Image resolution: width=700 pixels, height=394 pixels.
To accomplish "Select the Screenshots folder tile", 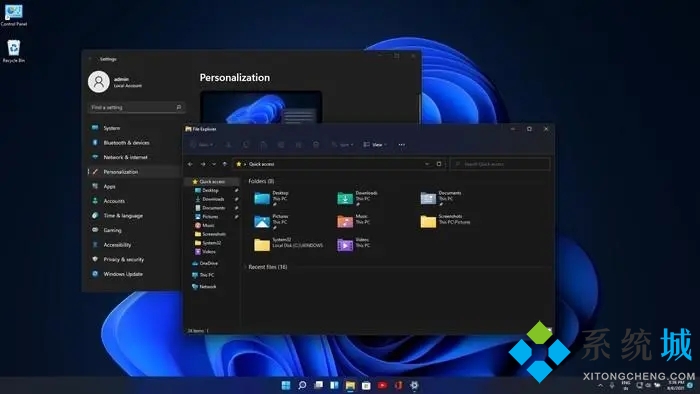I will tap(445, 221).
